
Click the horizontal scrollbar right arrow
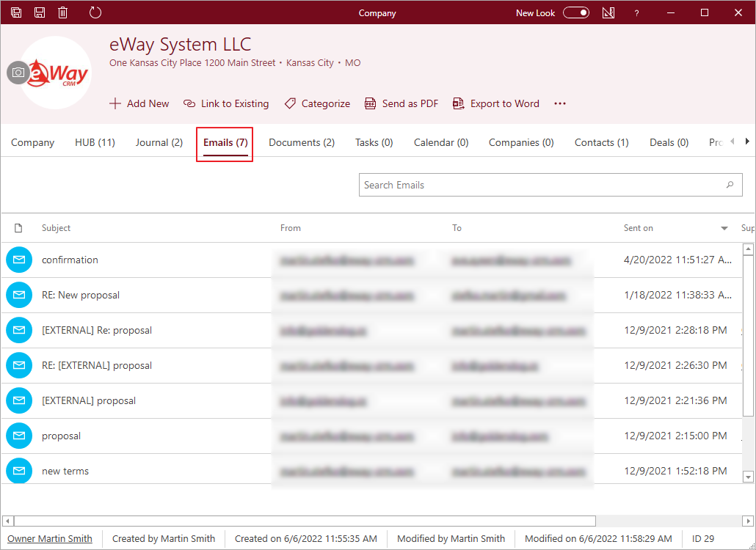(x=748, y=521)
